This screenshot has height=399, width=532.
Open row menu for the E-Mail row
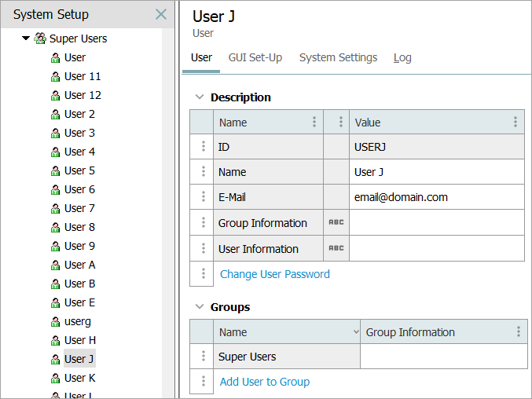(203, 197)
